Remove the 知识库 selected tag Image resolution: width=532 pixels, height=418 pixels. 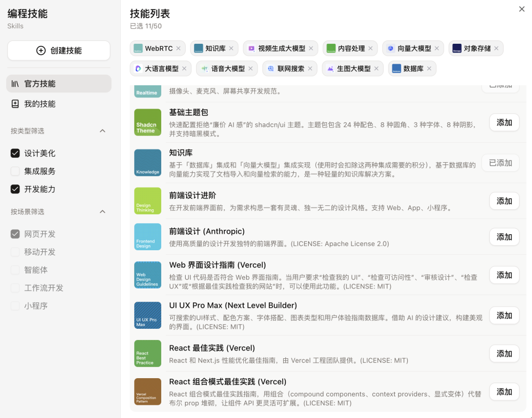tap(231, 49)
